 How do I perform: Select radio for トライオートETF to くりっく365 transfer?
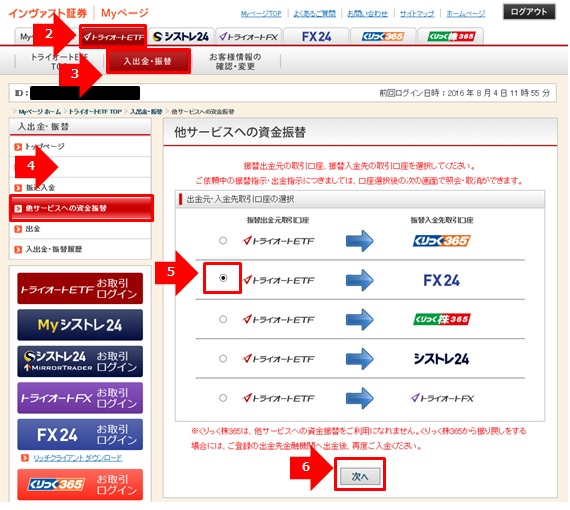[x=223, y=241]
